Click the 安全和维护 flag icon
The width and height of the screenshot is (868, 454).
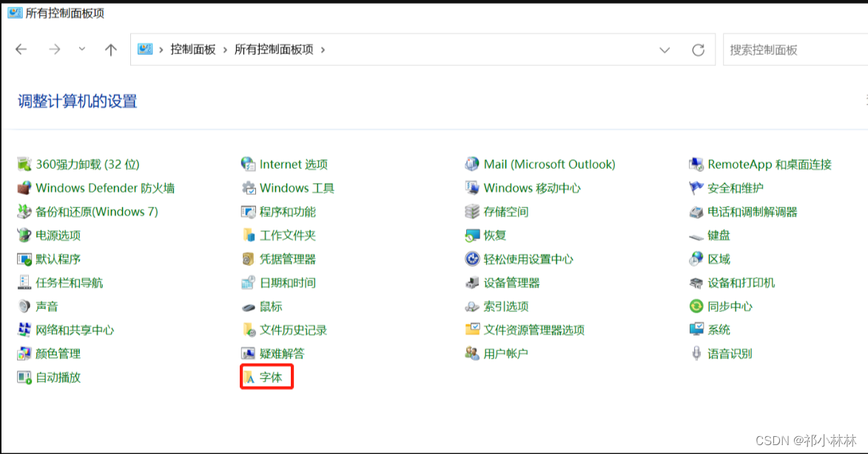click(696, 188)
